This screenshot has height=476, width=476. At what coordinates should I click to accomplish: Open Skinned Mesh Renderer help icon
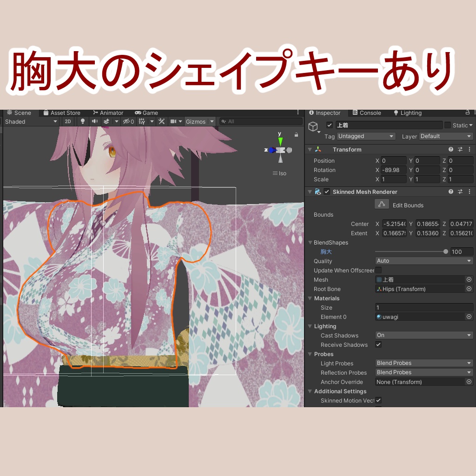[451, 192]
